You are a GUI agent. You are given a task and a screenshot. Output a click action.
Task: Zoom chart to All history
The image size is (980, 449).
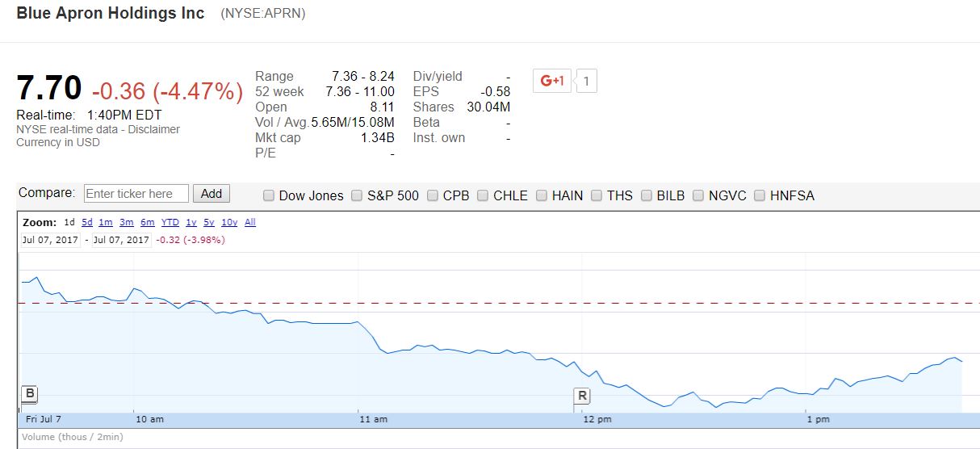250,222
